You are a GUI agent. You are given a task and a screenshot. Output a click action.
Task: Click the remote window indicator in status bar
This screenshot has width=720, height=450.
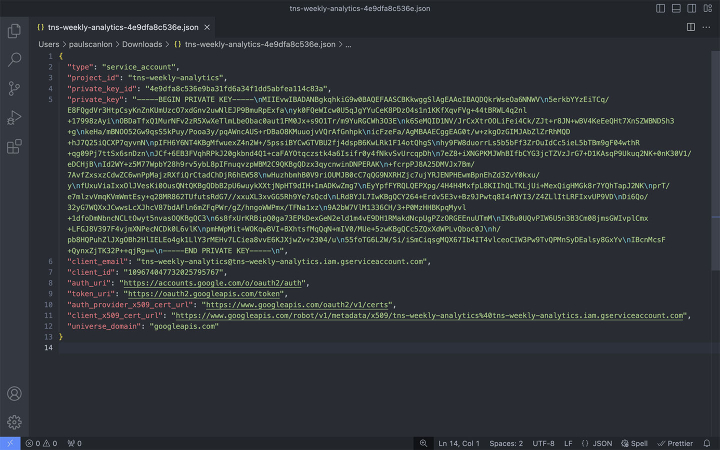pos(10,443)
